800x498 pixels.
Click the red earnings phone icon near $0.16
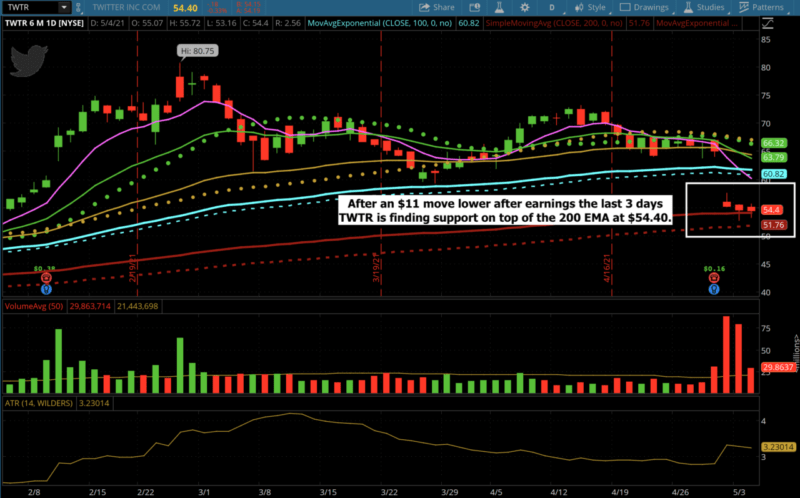714,278
